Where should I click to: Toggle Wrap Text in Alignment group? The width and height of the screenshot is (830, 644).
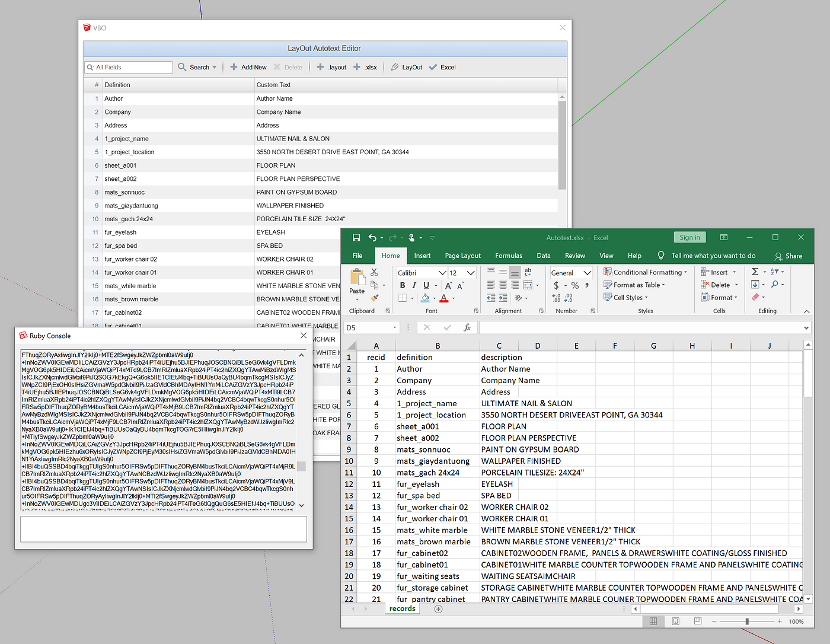(528, 272)
